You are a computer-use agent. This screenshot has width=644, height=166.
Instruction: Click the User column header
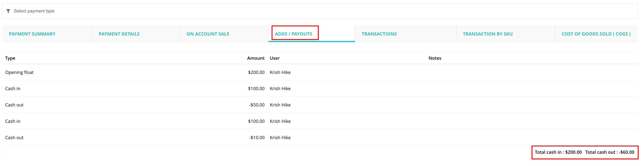point(274,58)
